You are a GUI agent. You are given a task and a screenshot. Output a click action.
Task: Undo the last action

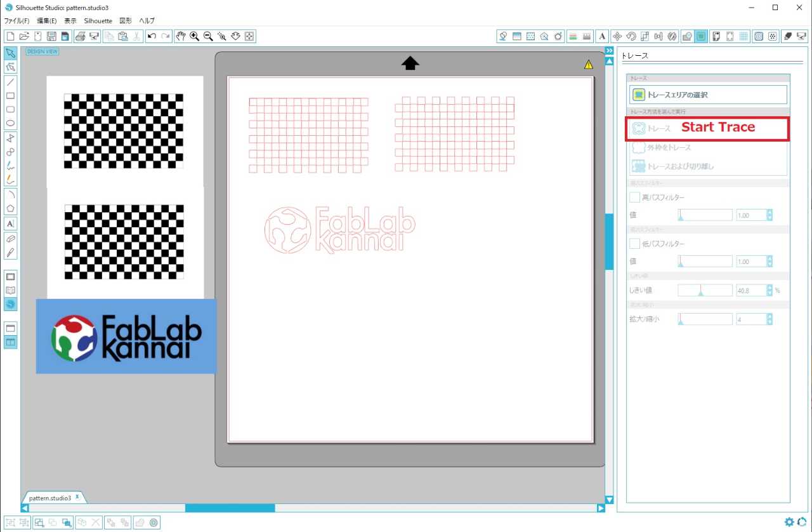(x=152, y=36)
